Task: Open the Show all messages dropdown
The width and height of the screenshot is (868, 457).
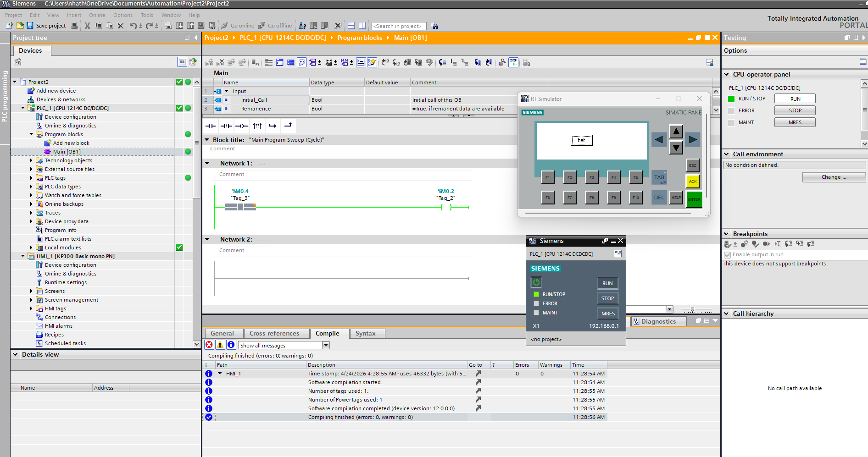Action: pyautogui.click(x=326, y=345)
